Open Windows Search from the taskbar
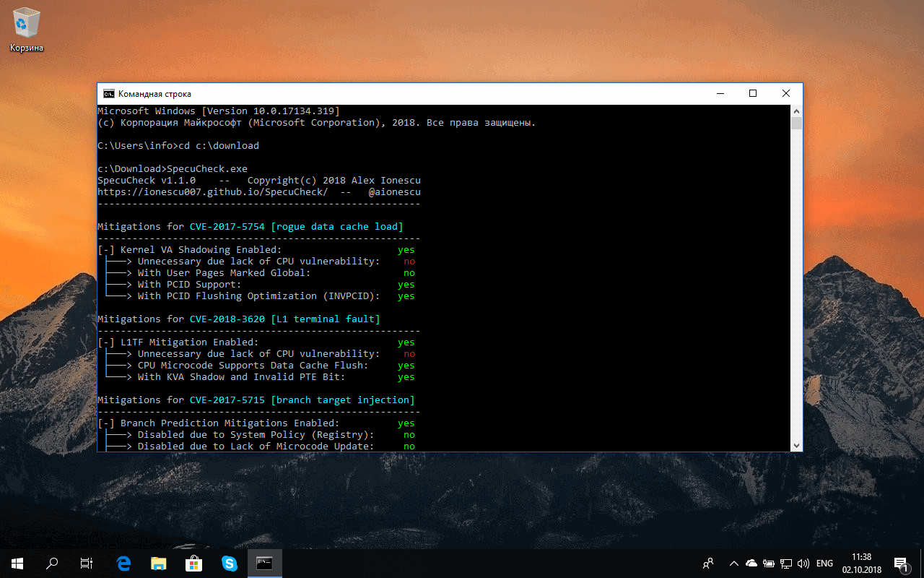 (x=52, y=564)
